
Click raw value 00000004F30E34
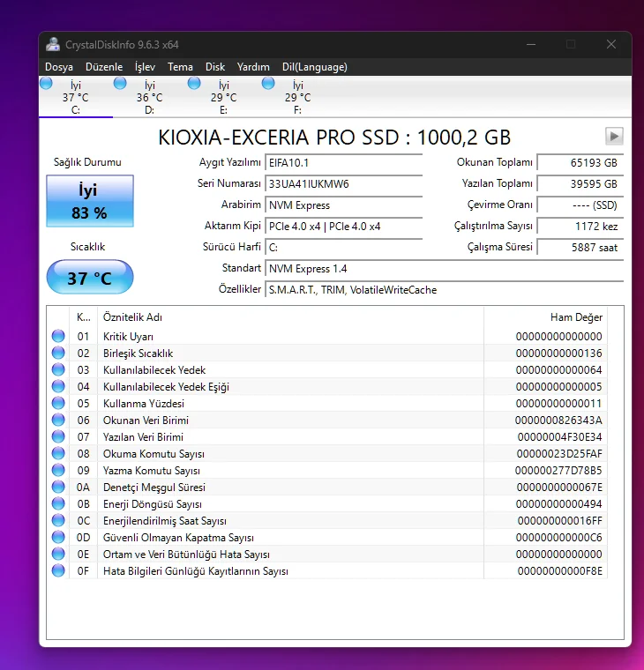click(x=560, y=436)
